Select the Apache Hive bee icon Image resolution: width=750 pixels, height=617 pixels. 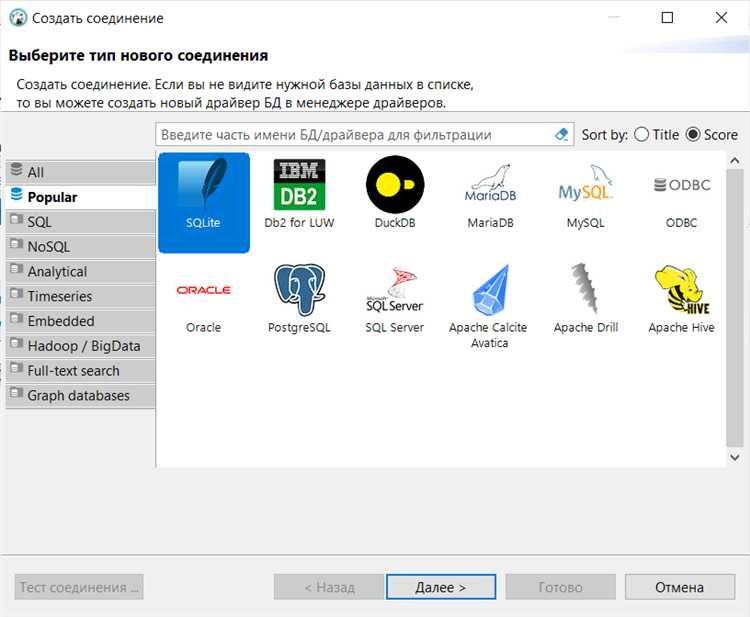tap(682, 290)
